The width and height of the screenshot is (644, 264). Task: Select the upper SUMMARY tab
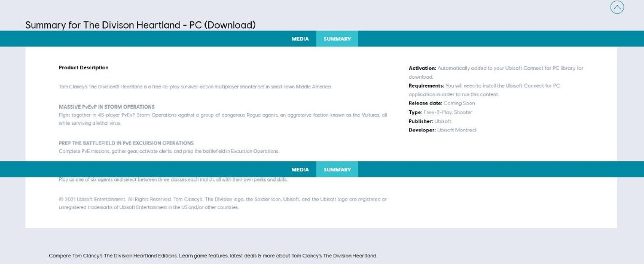(x=337, y=39)
